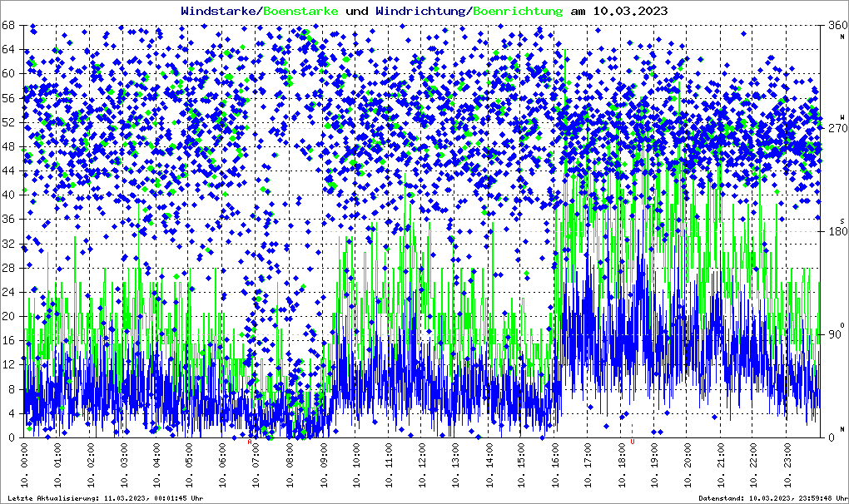Click the 21:00 time axis label
This screenshot has width=849, height=504.
click(x=721, y=465)
